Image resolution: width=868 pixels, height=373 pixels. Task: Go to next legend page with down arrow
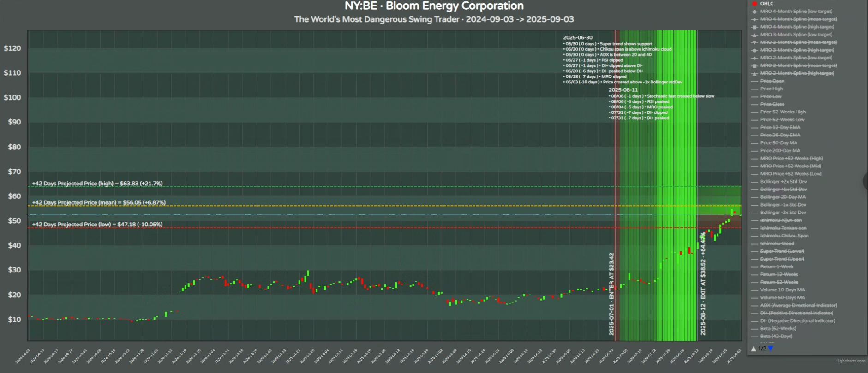tap(770, 349)
